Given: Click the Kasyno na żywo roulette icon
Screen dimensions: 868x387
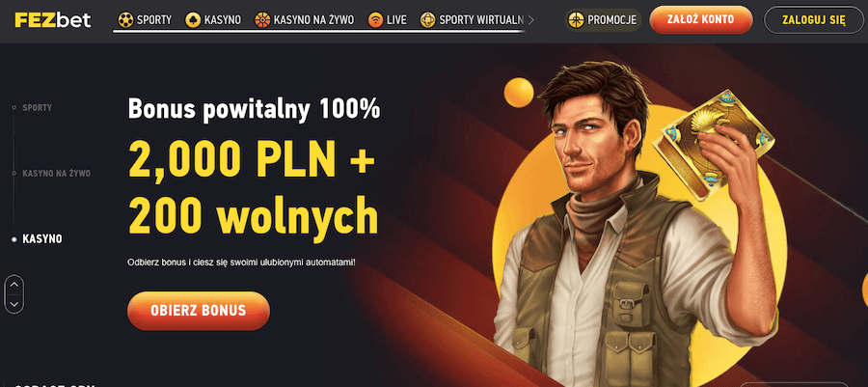Looking at the screenshot, I should point(262,20).
